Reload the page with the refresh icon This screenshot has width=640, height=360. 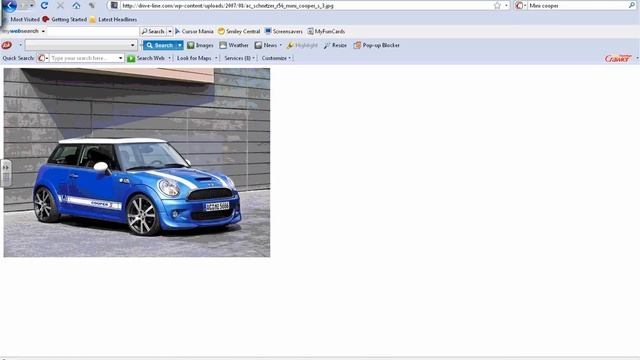(44, 6)
